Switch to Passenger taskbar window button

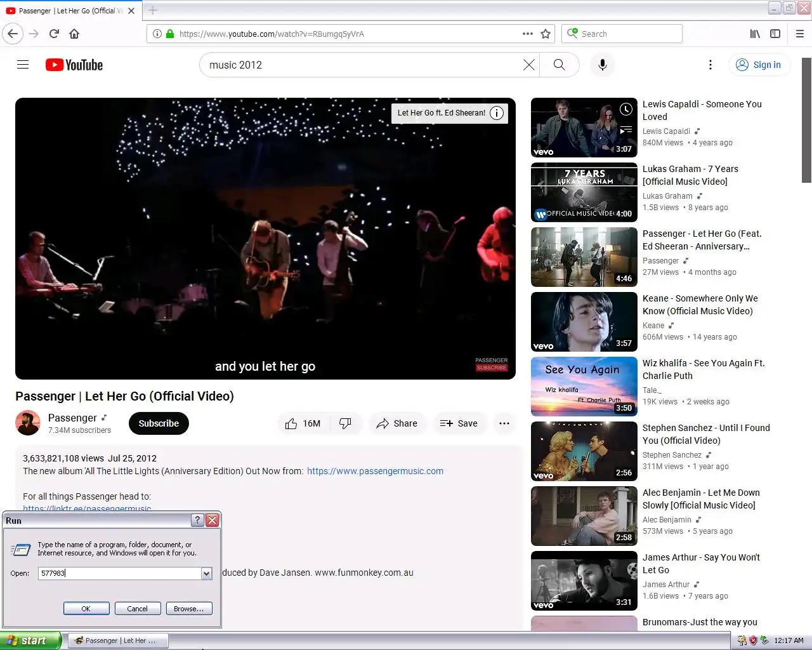coord(119,640)
